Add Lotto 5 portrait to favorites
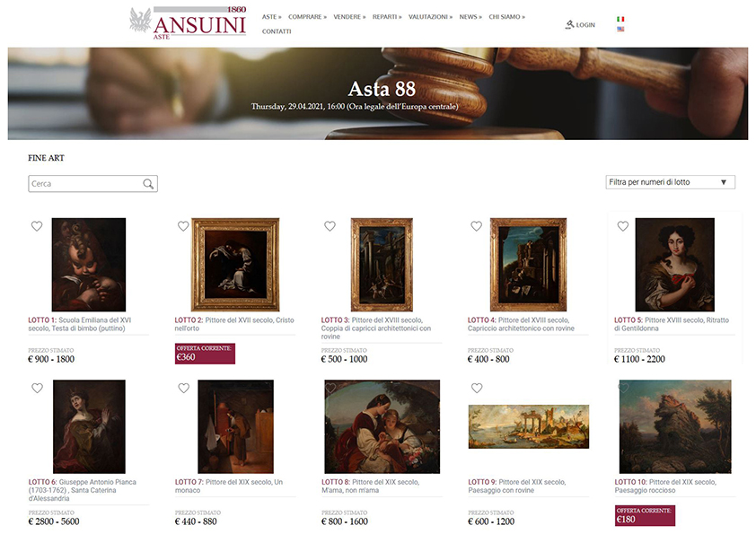 point(623,225)
